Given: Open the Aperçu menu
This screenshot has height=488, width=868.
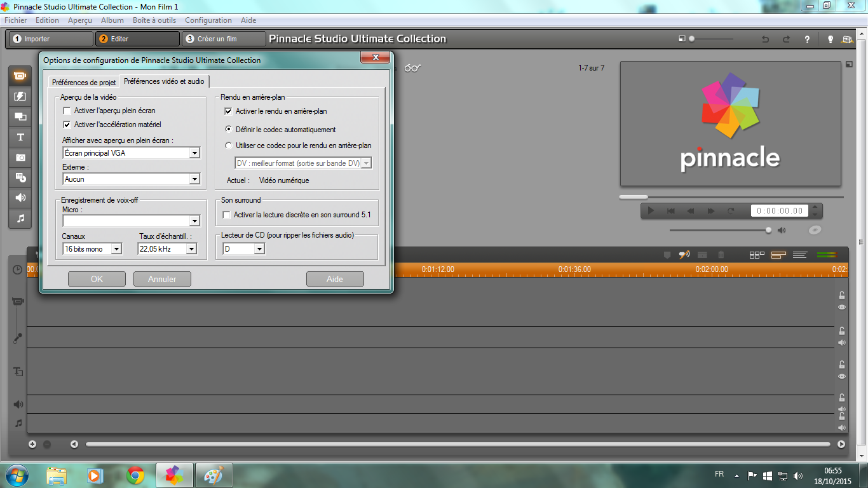Looking at the screenshot, I should point(80,20).
